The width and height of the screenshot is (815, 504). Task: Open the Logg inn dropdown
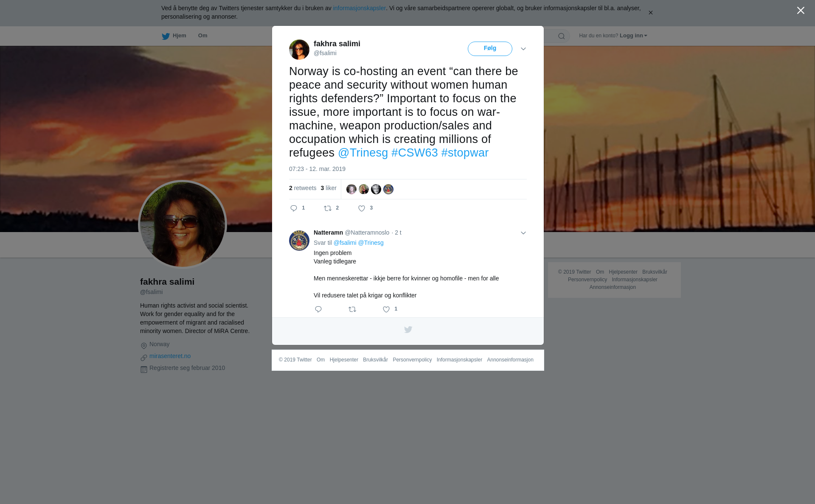coord(633,36)
